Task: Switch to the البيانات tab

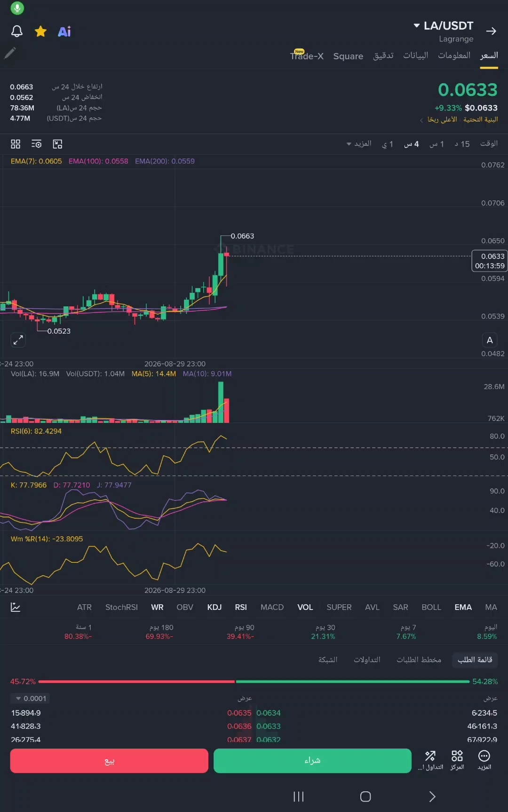Action: click(415, 55)
